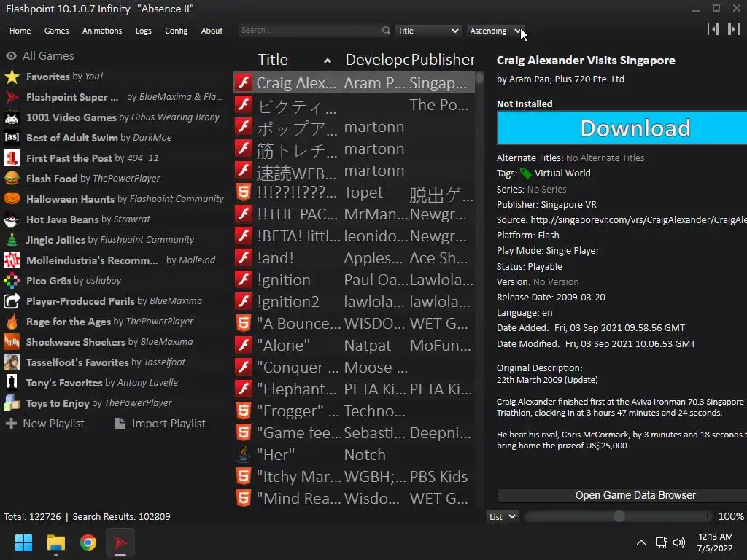Open the About tab
The width and height of the screenshot is (747, 560).
pyautogui.click(x=212, y=31)
